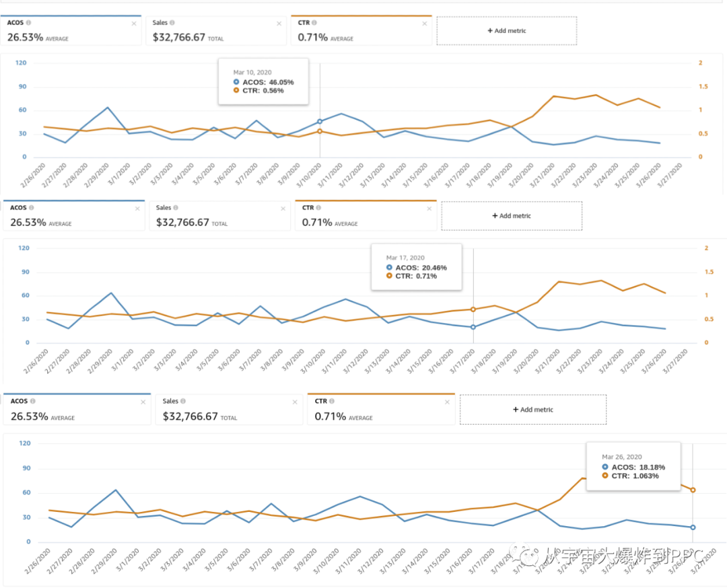Click the Sales info icon in the bottom panel
727x588 pixels.
click(183, 401)
